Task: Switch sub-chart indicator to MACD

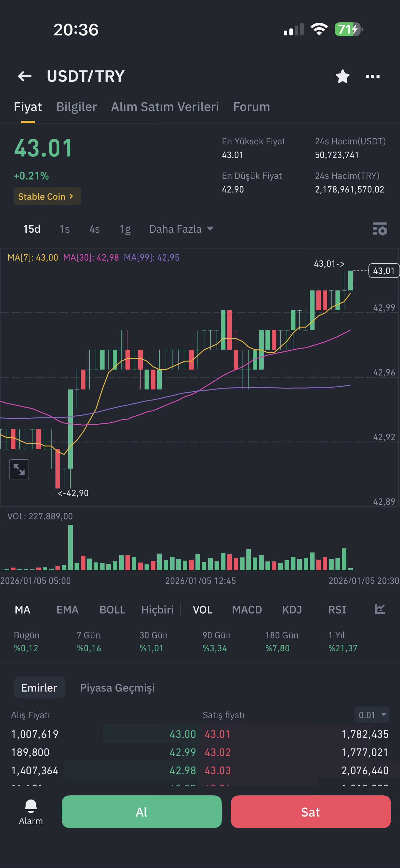Action: [x=247, y=610]
